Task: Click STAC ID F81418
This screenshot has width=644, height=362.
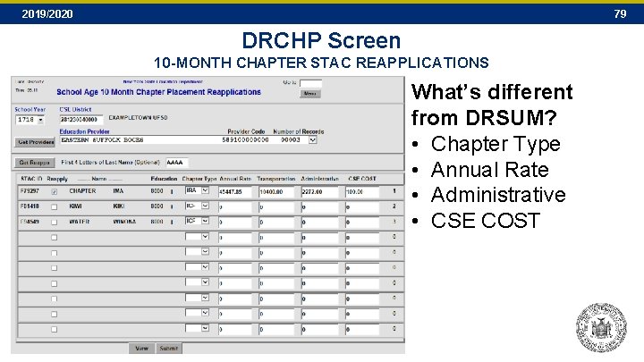Action: pyautogui.click(x=30, y=206)
